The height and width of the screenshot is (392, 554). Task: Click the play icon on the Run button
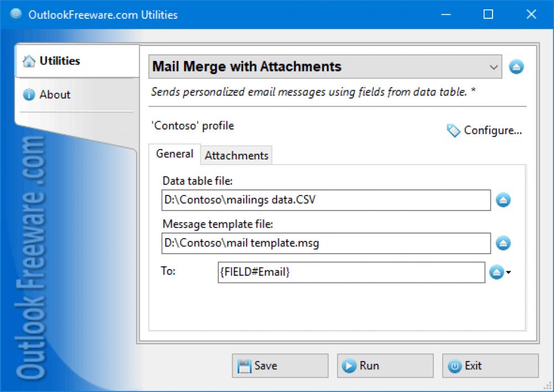click(x=350, y=365)
